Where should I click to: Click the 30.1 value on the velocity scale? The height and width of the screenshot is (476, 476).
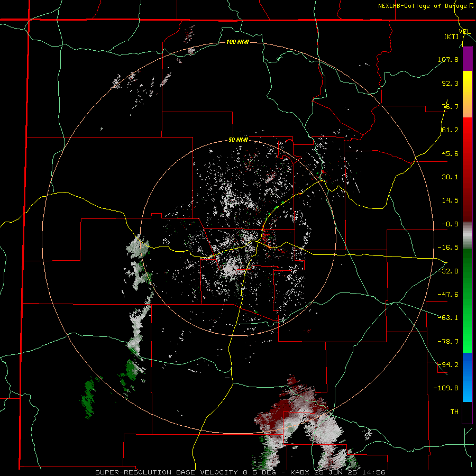(450, 177)
